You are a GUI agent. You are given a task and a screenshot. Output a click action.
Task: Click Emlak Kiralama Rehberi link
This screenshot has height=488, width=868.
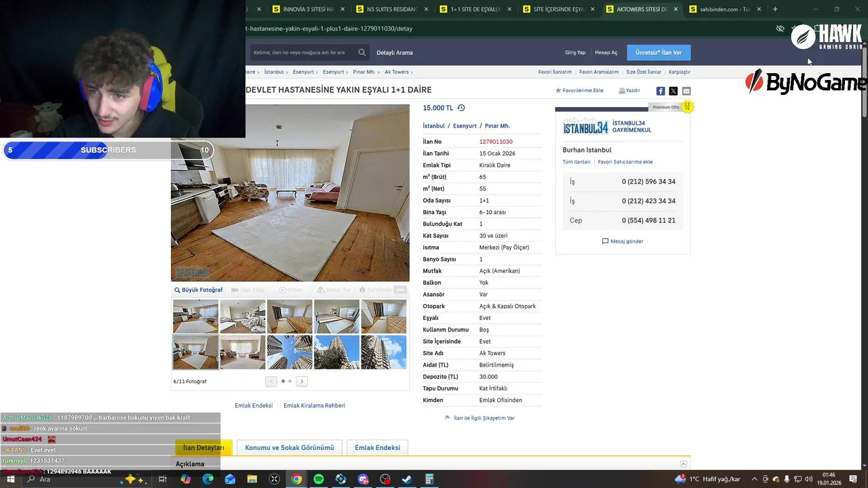click(314, 405)
